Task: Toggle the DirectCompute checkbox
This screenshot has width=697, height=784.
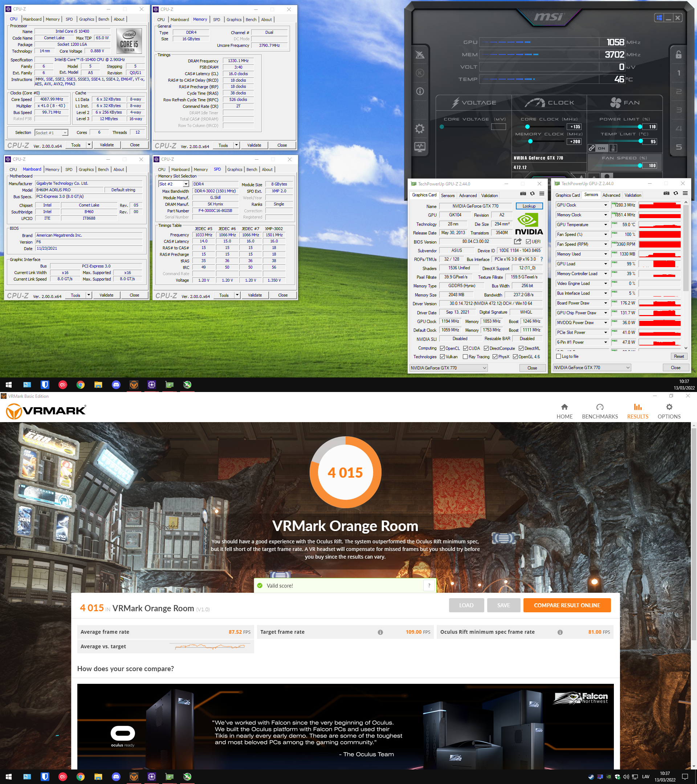Action: (x=486, y=348)
